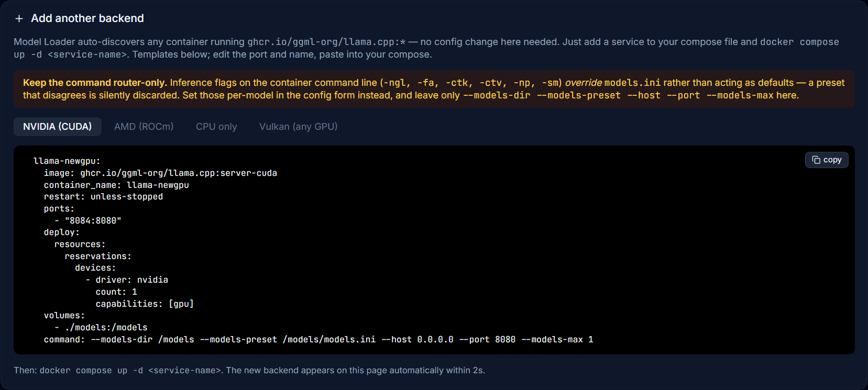Screen dimensions: 868x390
Task: Open the CPU only tab
Action: point(216,127)
